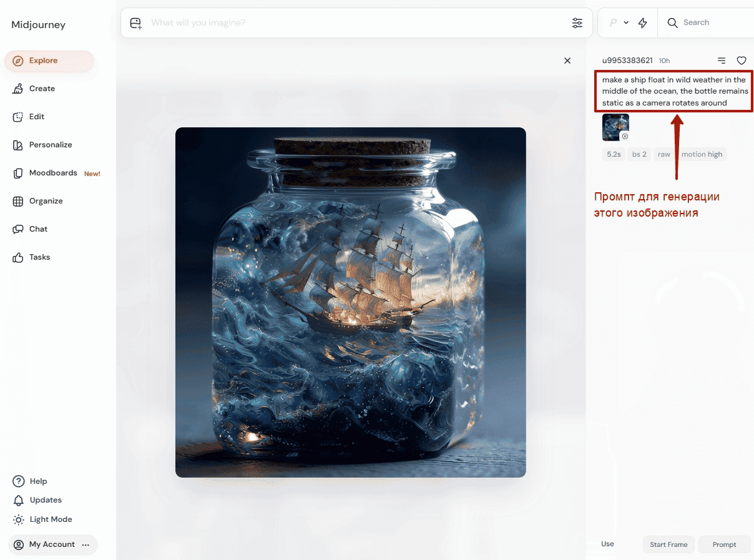Click the Midjourney logo text
Viewport: 754px width, 560px height.
38,25
